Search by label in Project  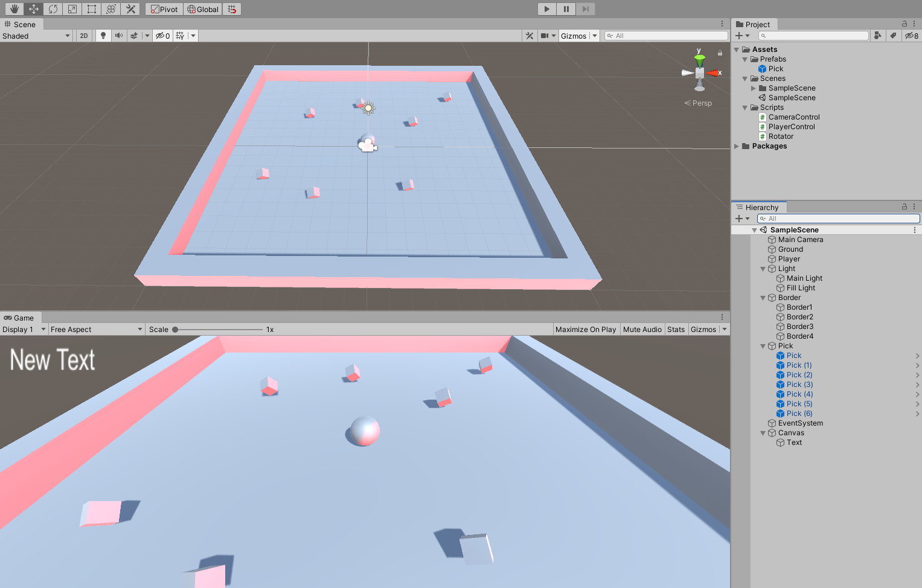893,36
